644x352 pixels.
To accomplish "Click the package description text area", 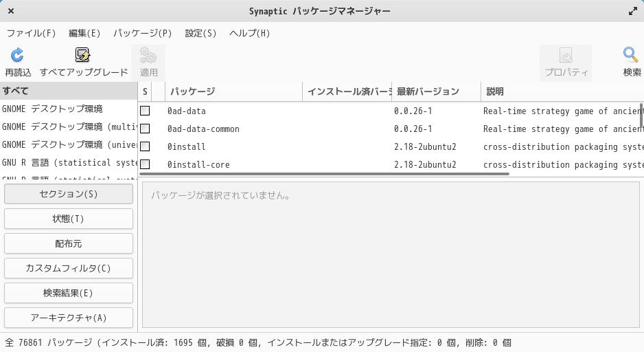I will [x=391, y=254].
